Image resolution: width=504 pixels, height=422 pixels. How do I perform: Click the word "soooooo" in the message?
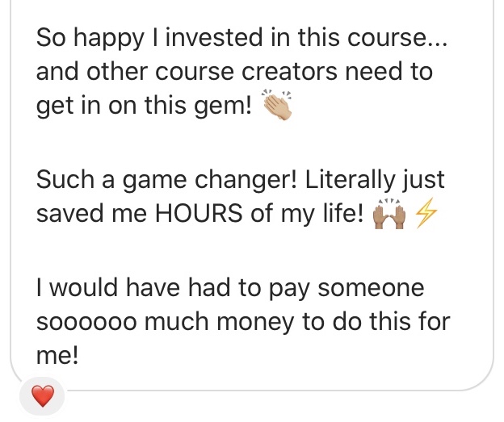pyautogui.click(x=79, y=323)
